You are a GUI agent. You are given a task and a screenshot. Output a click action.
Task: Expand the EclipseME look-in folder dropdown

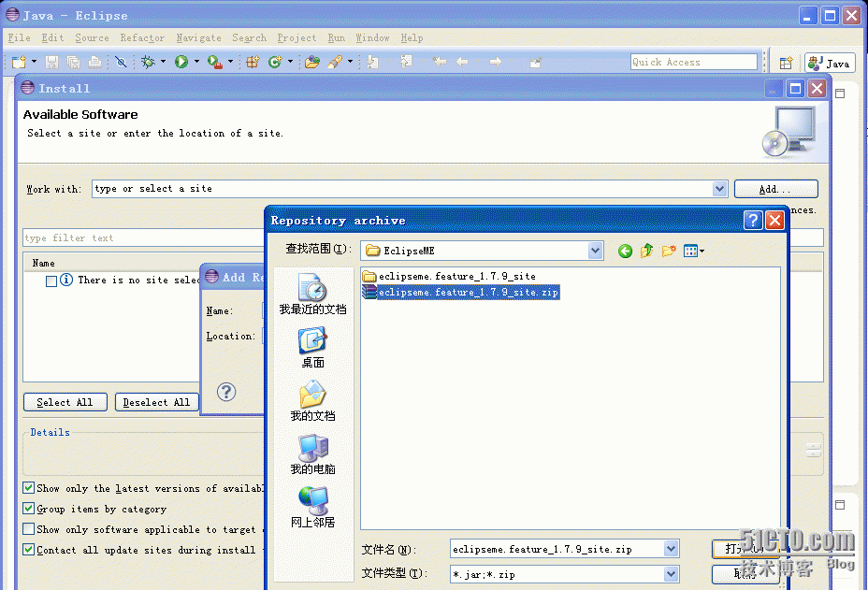[x=595, y=251]
